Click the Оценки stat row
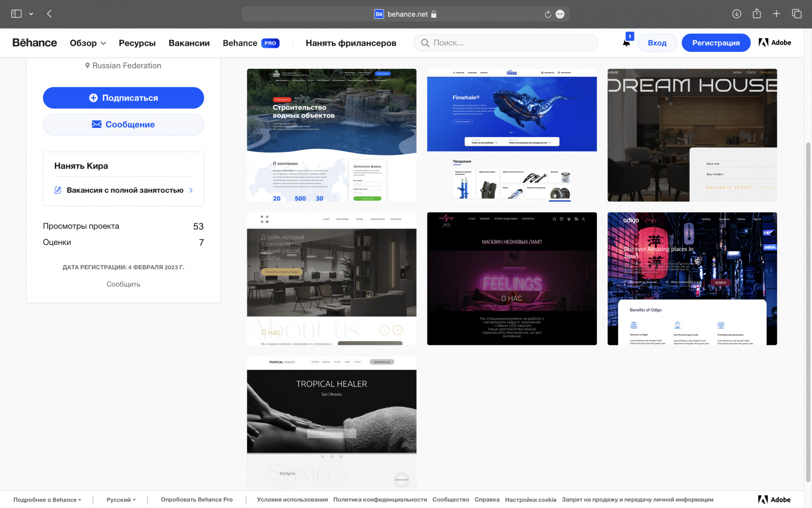Screen dimensions: 812x508 (123, 242)
